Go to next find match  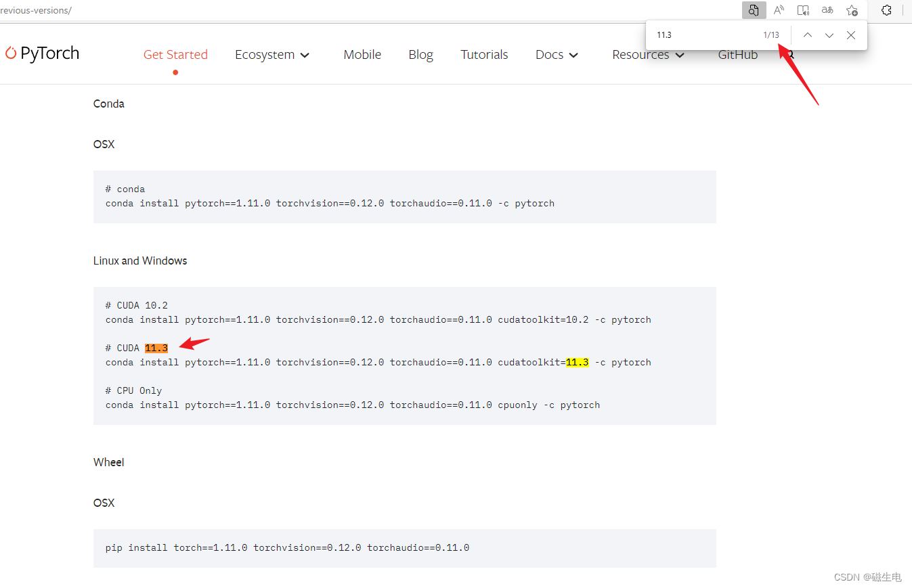pos(829,35)
